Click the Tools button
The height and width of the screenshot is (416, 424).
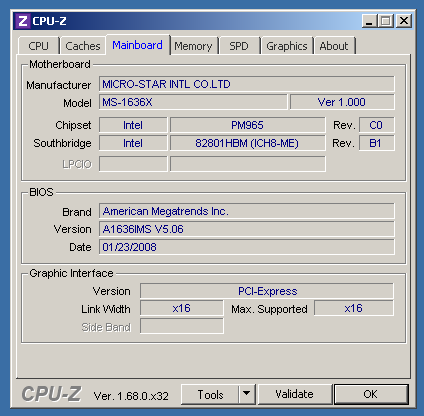(210, 394)
